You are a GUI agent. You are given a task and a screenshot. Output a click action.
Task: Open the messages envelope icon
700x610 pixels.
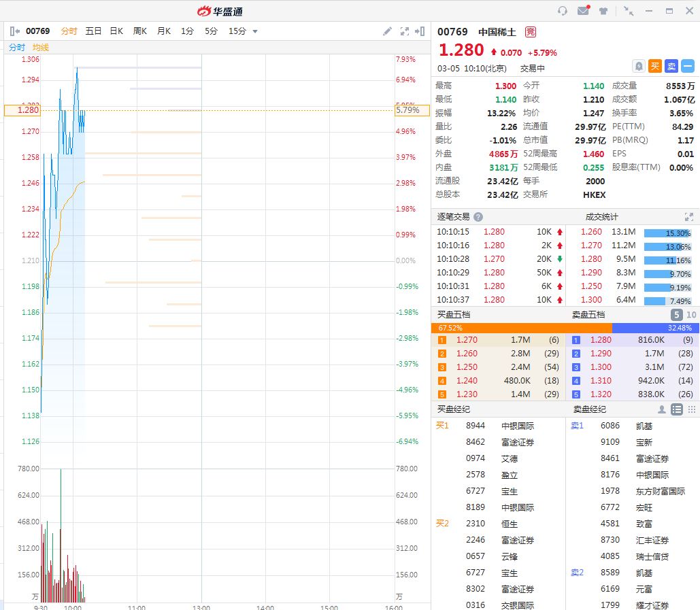tap(583, 11)
